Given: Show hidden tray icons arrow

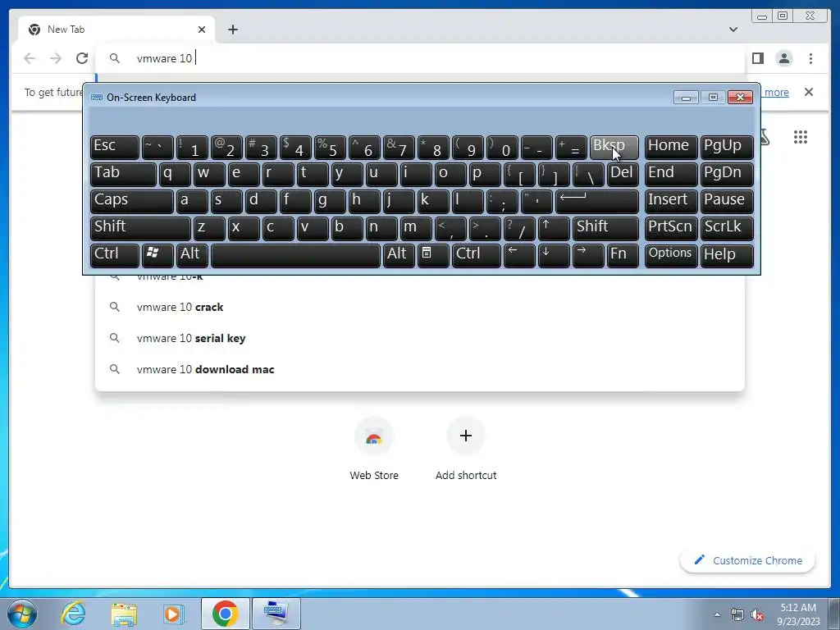Looking at the screenshot, I should (x=717, y=614).
